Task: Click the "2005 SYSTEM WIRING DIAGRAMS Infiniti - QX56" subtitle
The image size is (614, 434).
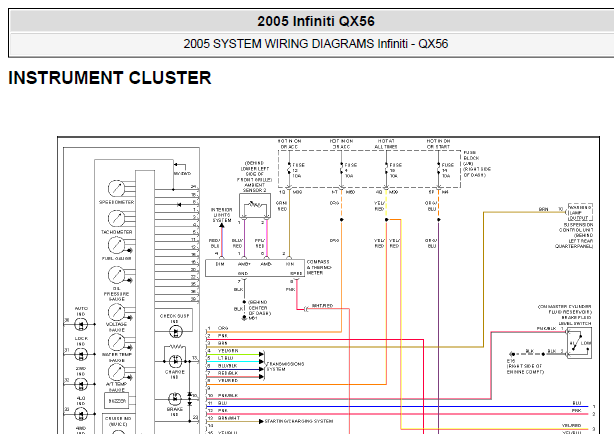Action: click(x=316, y=43)
